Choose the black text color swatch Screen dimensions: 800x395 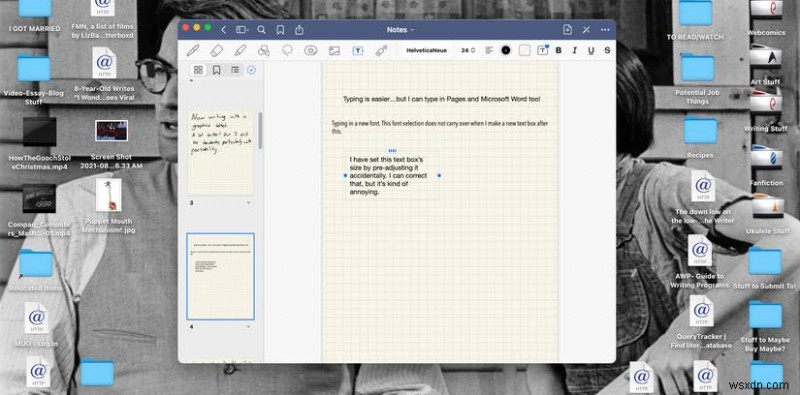point(506,51)
